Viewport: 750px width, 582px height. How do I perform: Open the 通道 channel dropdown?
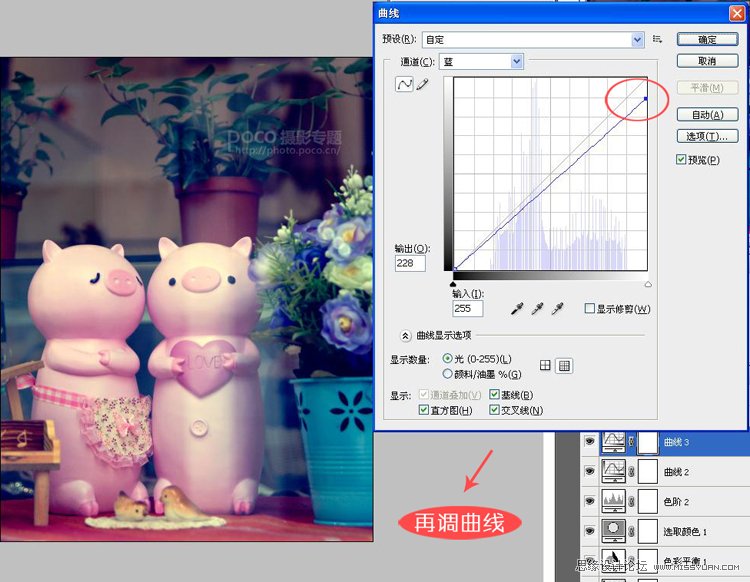(x=516, y=61)
